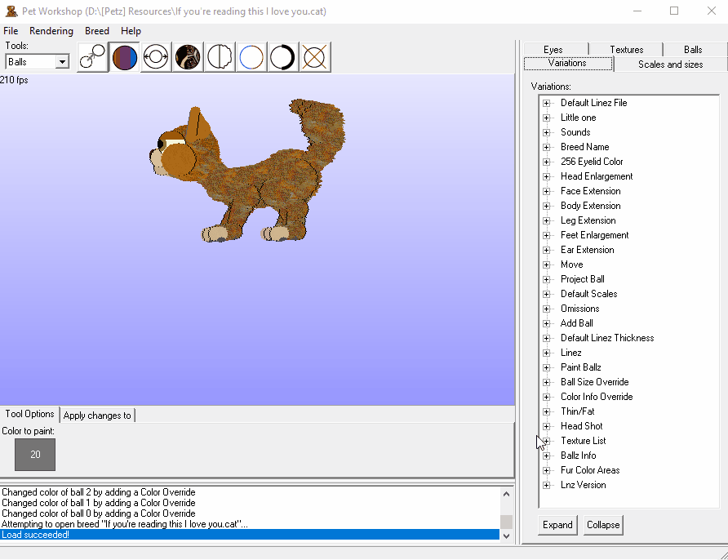This screenshot has height=560, width=728.
Task: Select the outline thickness tool
Action: [x=282, y=57]
